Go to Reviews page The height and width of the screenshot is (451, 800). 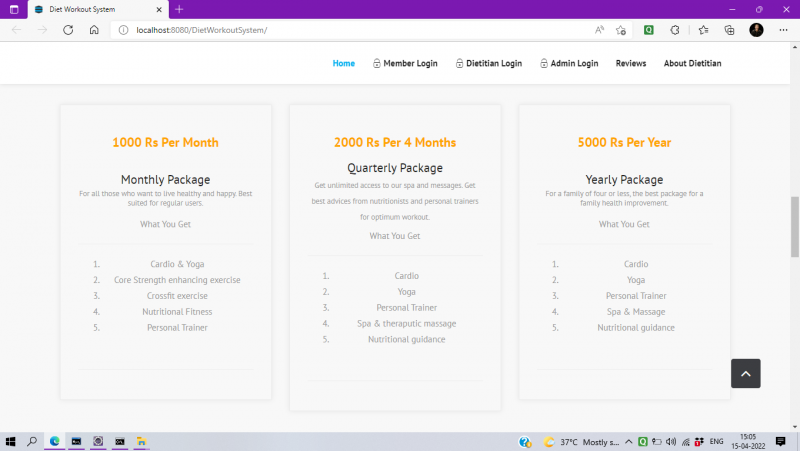tap(631, 63)
